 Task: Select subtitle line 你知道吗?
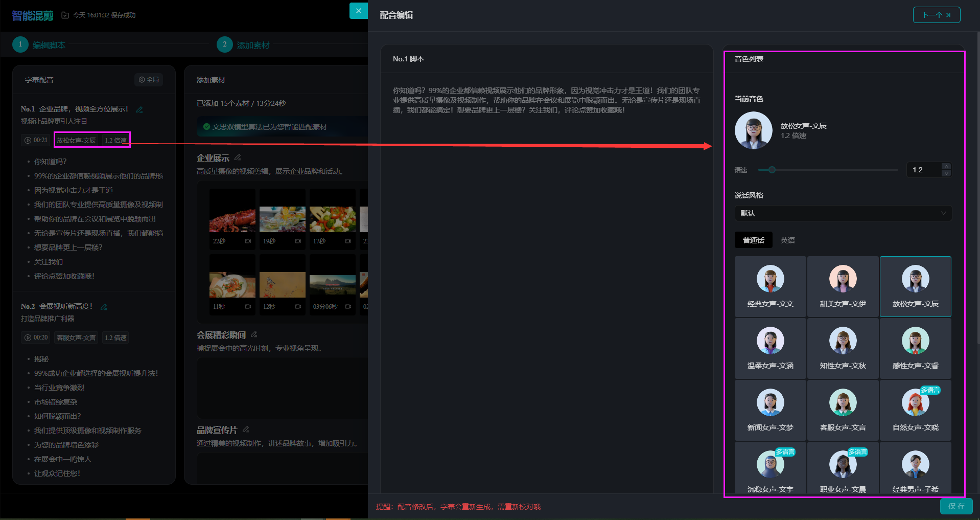[x=50, y=162]
